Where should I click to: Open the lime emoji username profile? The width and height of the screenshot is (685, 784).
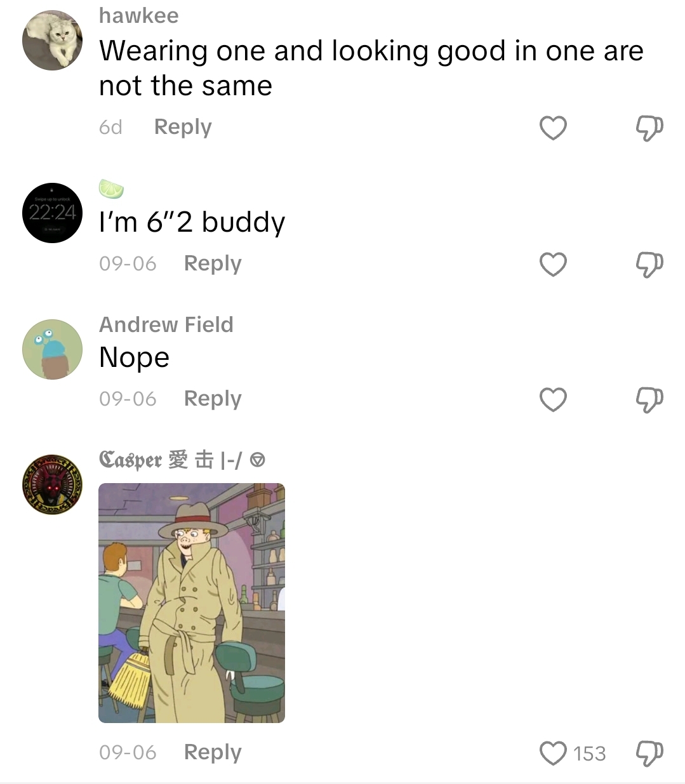click(111, 189)
